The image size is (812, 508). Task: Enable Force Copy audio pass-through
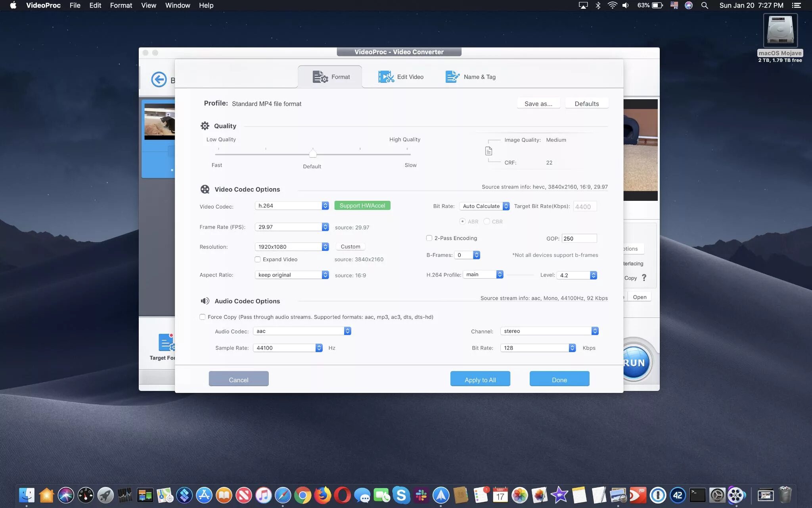(203, 317)
